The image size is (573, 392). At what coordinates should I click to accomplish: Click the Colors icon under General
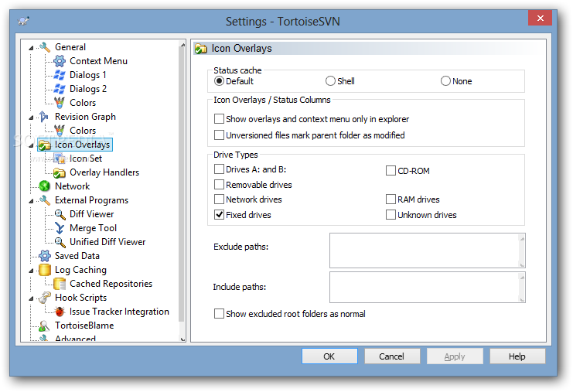click(x=60, y=103)
